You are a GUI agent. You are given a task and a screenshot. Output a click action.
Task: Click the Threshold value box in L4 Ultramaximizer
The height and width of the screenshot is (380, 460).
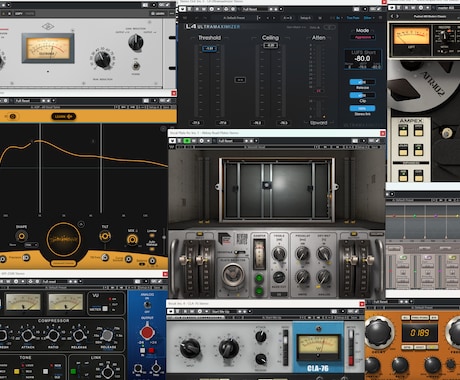click(x=209, y=49)
